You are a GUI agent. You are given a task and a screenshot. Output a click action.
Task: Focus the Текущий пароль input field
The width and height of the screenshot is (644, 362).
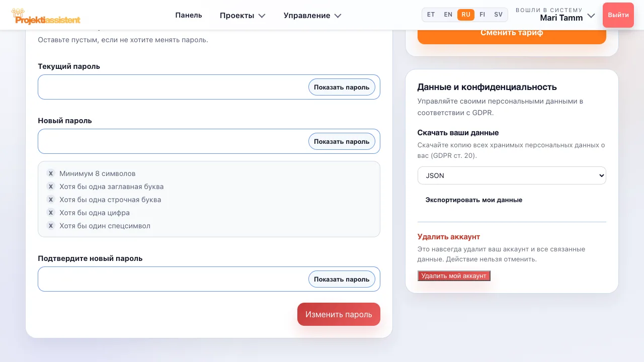click(x=209, y=87)
